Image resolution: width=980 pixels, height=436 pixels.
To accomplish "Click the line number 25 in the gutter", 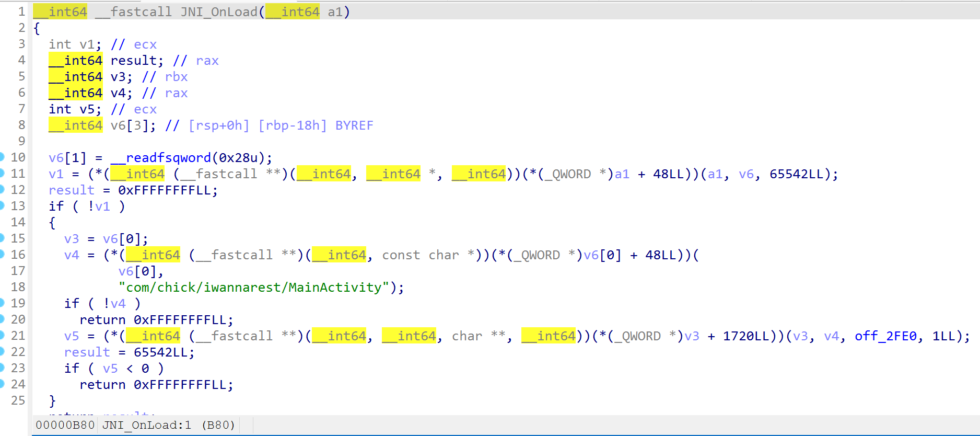I will 18,400.
